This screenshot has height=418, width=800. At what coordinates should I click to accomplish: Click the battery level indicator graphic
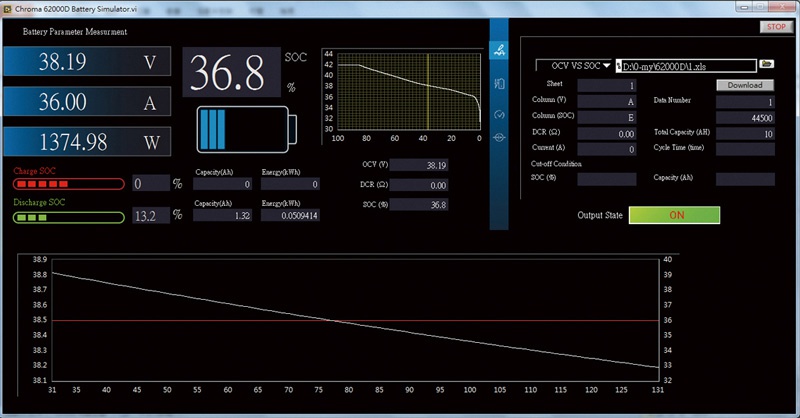tap(247, 128)
